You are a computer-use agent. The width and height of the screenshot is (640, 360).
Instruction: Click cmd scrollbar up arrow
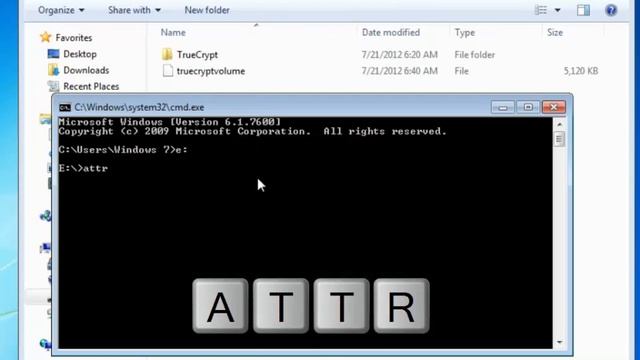pyautogui.click(x=560, y=124)
